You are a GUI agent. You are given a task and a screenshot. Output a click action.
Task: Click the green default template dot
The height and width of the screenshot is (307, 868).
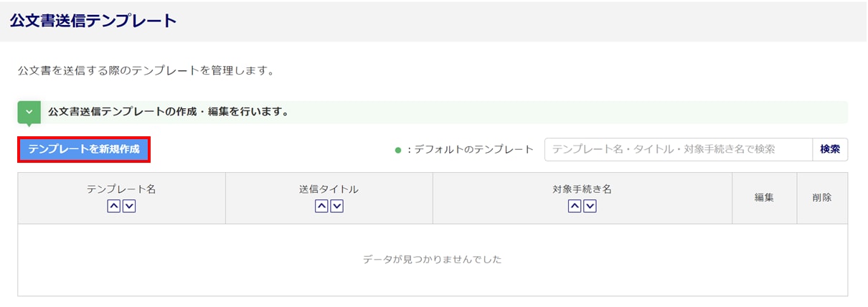coord(397,150)
